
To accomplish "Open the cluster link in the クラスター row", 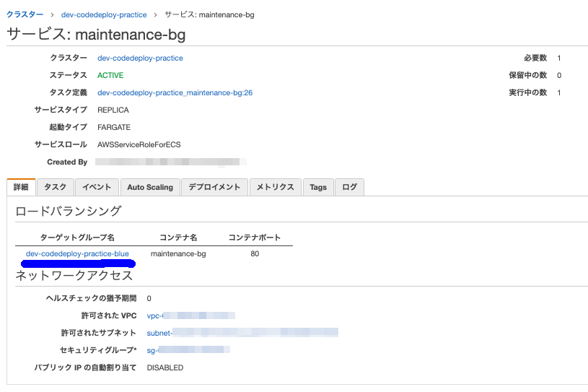I will [x=140, y=58].
